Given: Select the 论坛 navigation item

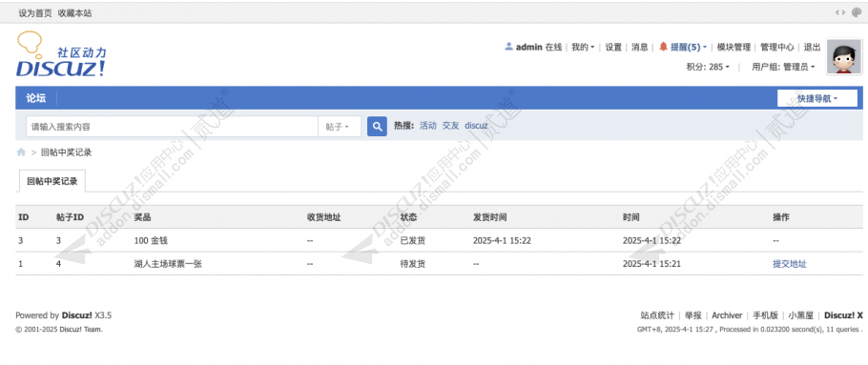Looking at the screenshot, I should tap(36, 98).
